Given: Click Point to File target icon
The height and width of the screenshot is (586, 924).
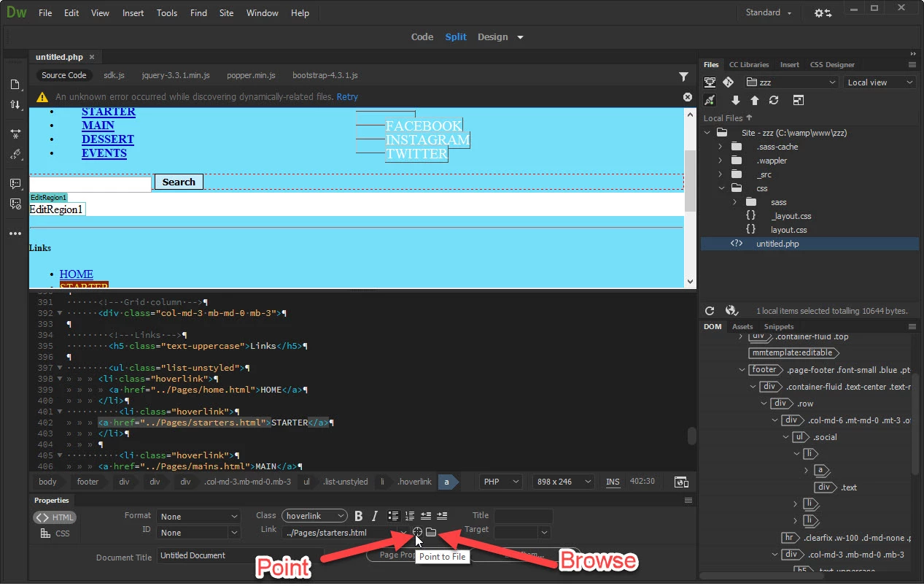Looking at the screenshot, I should pyautogui.click(x=417, y=533).
